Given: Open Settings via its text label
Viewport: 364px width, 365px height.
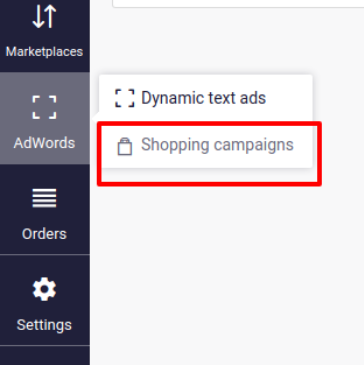Looking at the screenshot, I should [x=44, y=325].
